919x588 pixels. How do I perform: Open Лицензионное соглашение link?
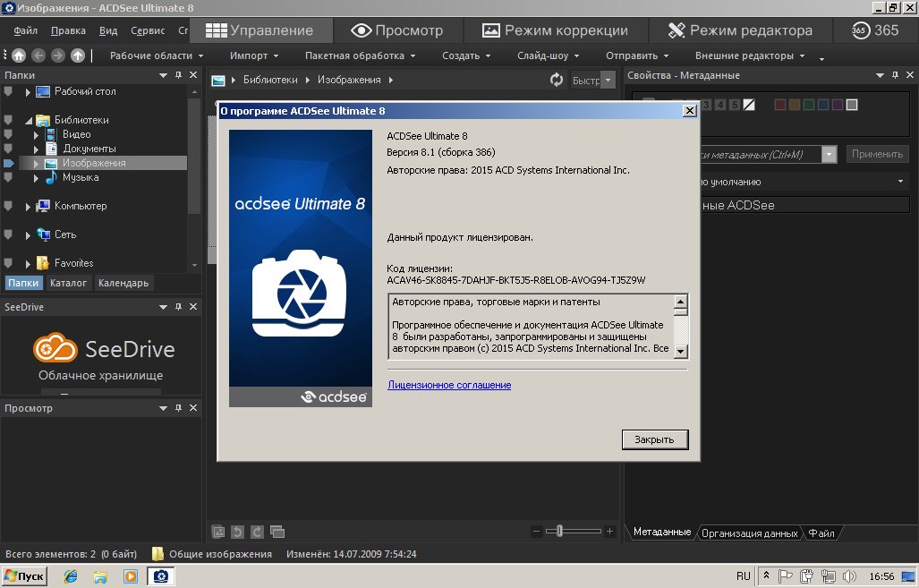(449, 385)
